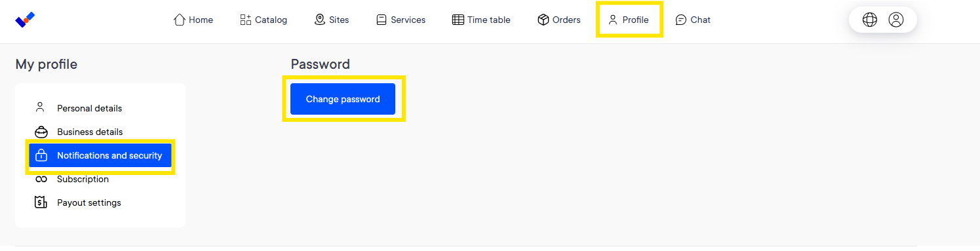Open the globe language selector icon
This screenshot has width=980, height=251.
[x=870, y=20]
